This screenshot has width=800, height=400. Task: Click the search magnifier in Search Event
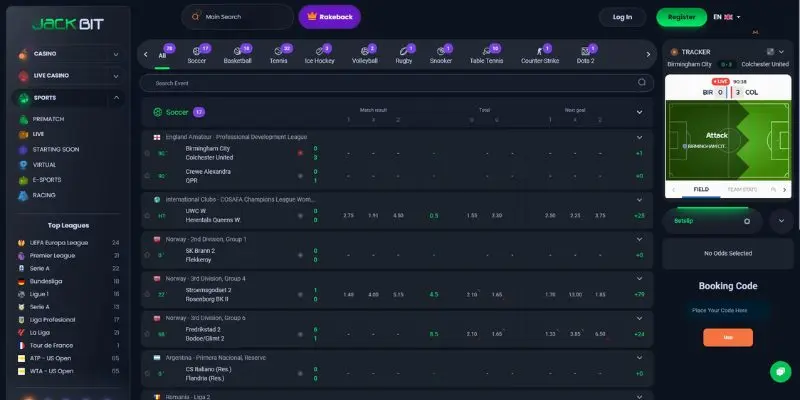642,83
